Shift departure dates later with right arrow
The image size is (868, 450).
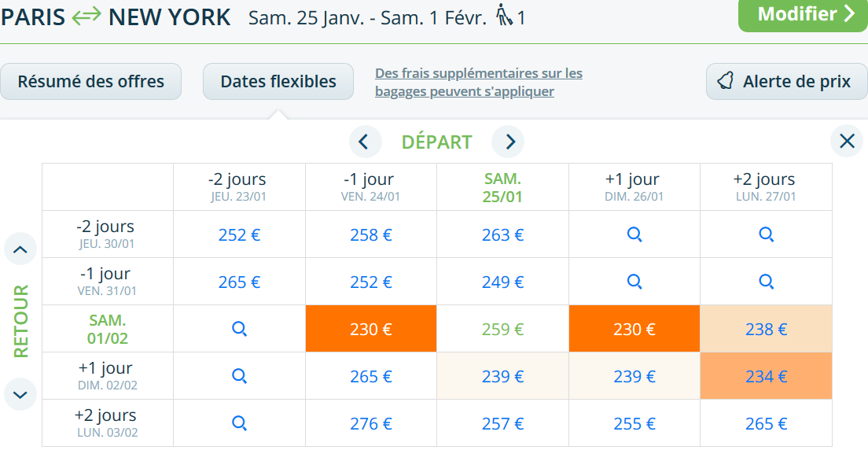coord(509,142)
